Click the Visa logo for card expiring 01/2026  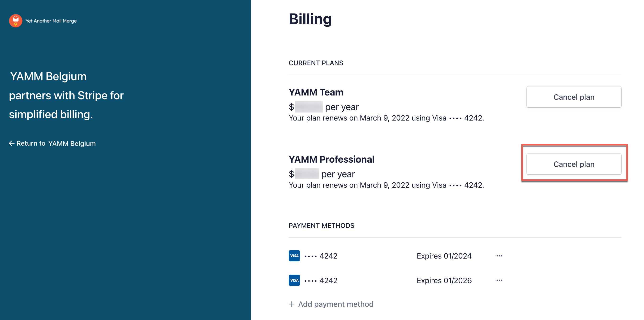pos(294,280)
